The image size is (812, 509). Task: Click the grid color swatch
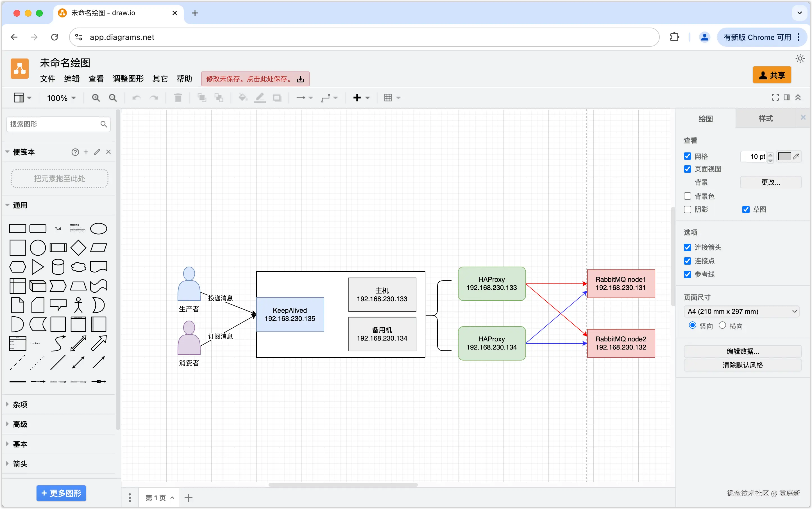pos(784,156)
